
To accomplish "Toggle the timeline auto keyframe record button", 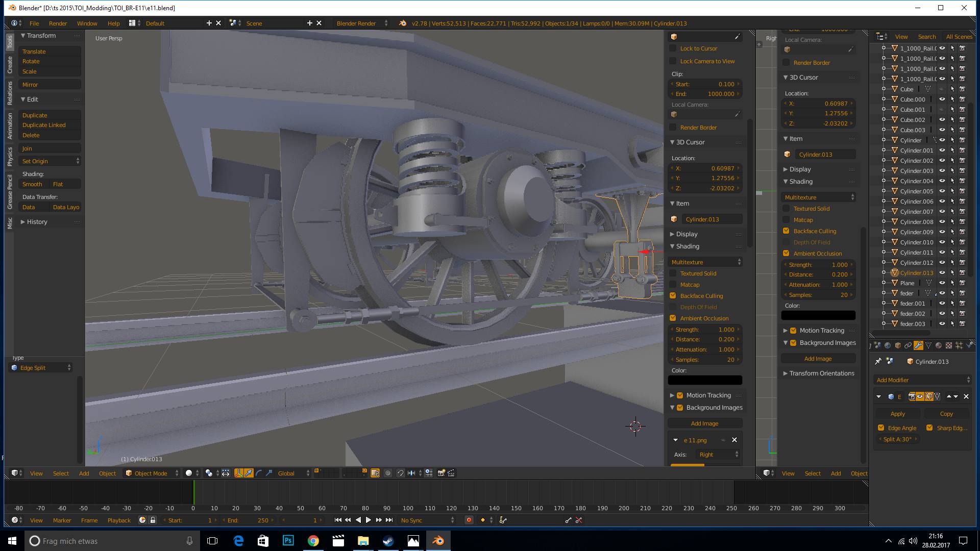I will point(469,520).
